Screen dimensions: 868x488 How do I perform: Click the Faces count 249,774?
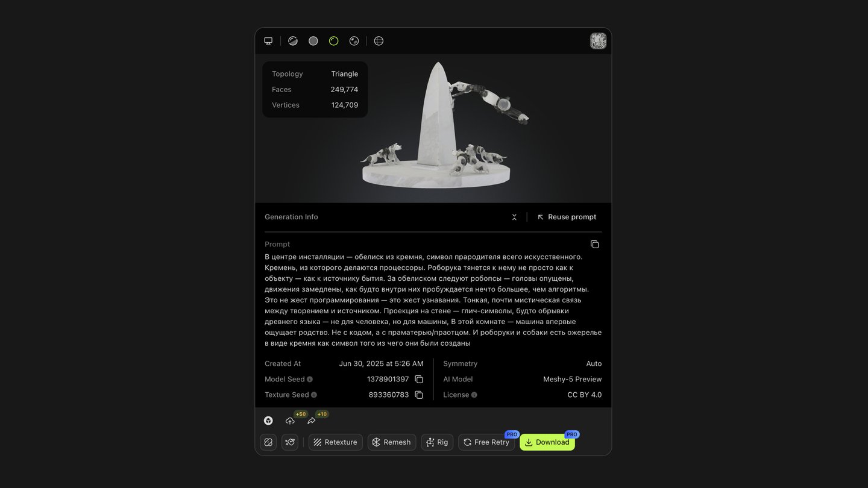coord(344,90)
